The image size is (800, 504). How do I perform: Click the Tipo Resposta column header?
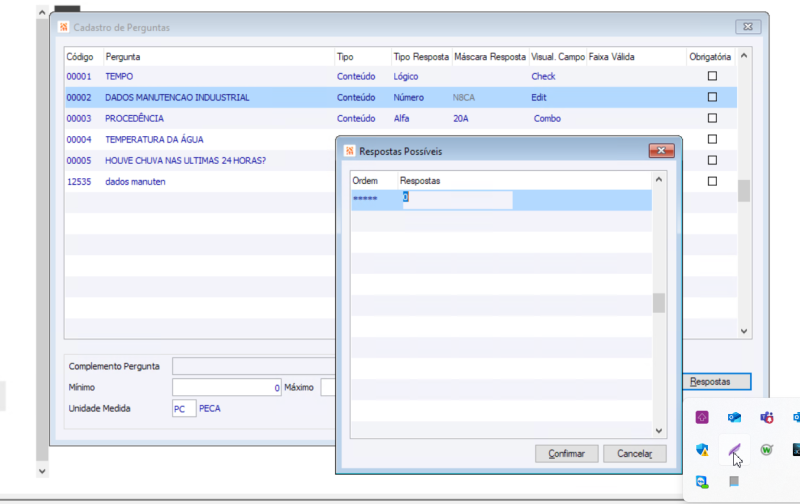point(421,57)
